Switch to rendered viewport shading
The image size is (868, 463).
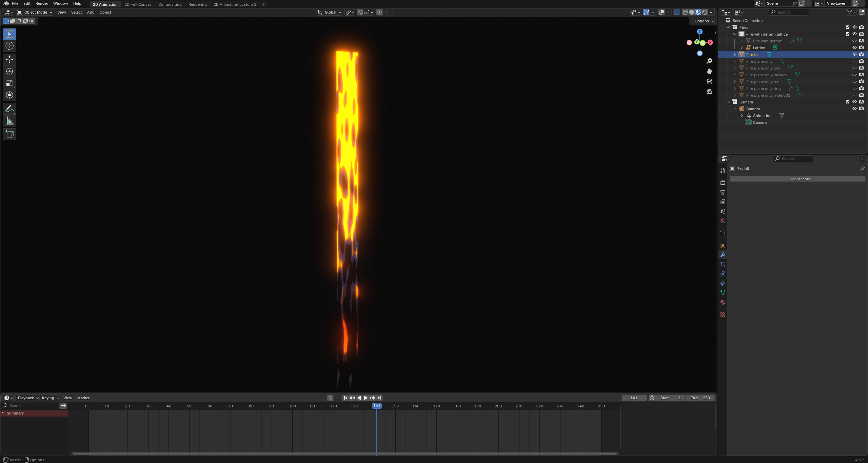click(705, 12)
